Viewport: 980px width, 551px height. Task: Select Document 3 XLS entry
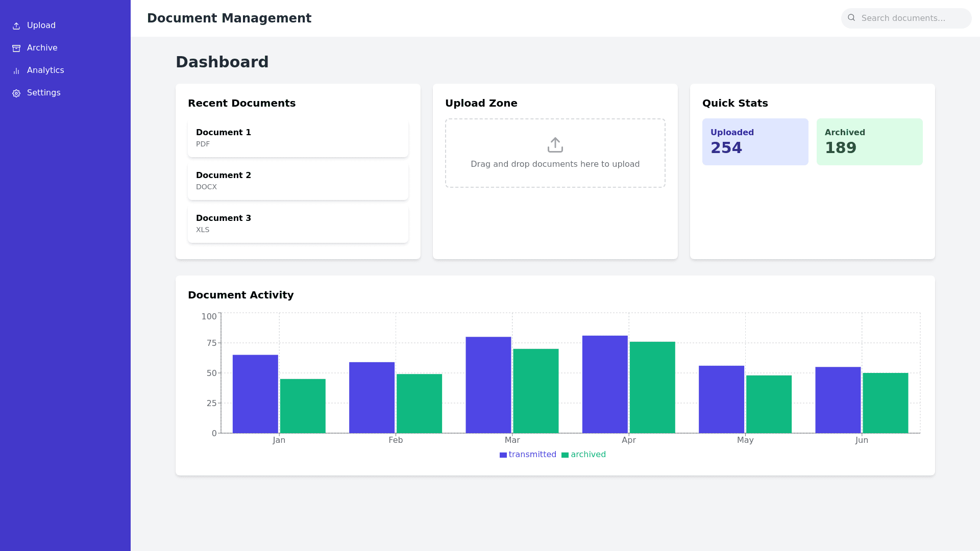(298, 223)
